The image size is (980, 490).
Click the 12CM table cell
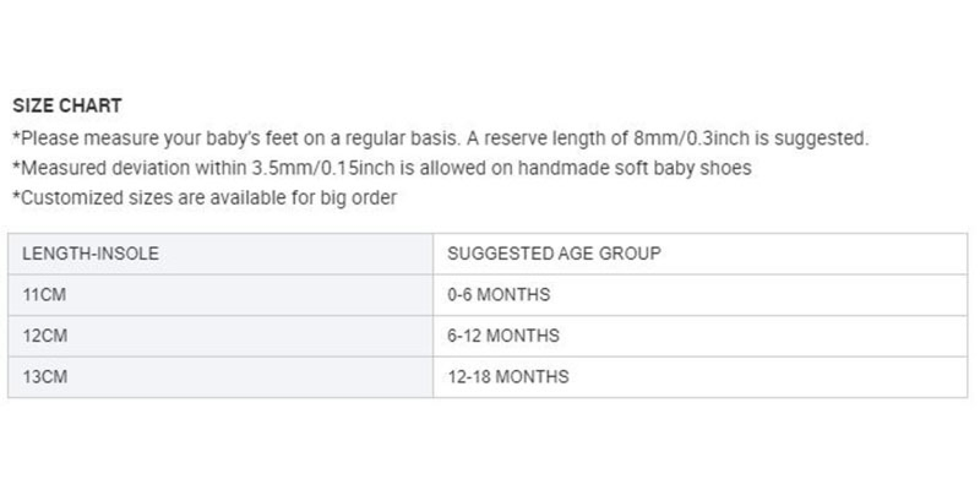click(221, 336)
